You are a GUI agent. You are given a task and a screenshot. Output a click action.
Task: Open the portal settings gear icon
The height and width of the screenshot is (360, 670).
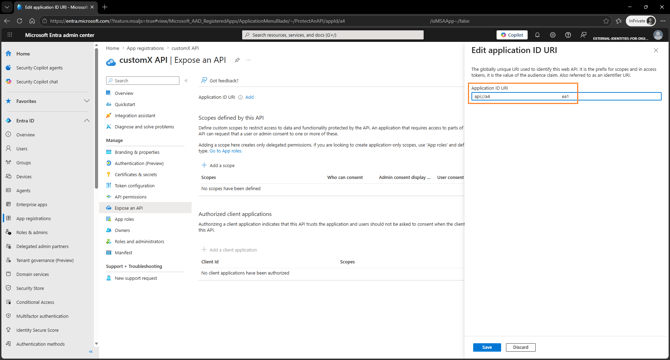click(x=552, y=35)
